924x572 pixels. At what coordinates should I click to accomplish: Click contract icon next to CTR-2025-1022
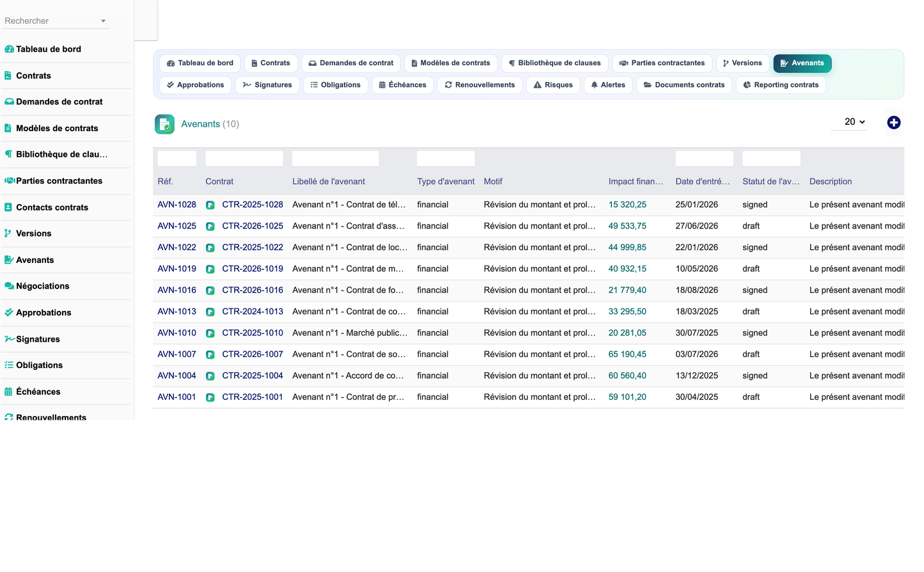(210, 248)
